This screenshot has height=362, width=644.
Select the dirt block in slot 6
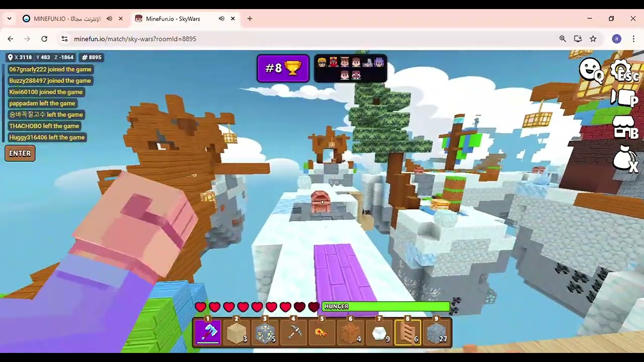pos(351,332)
